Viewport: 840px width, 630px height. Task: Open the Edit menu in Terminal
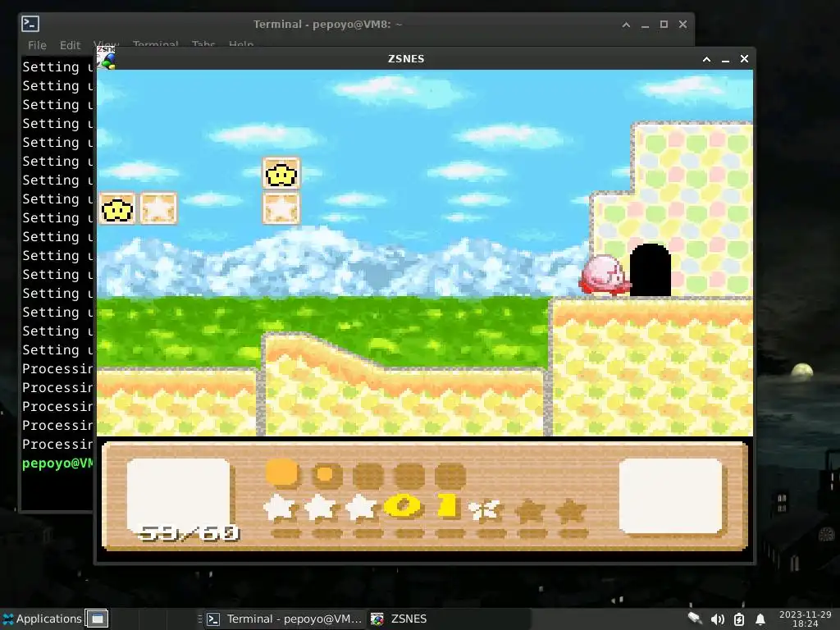point(70,45)
